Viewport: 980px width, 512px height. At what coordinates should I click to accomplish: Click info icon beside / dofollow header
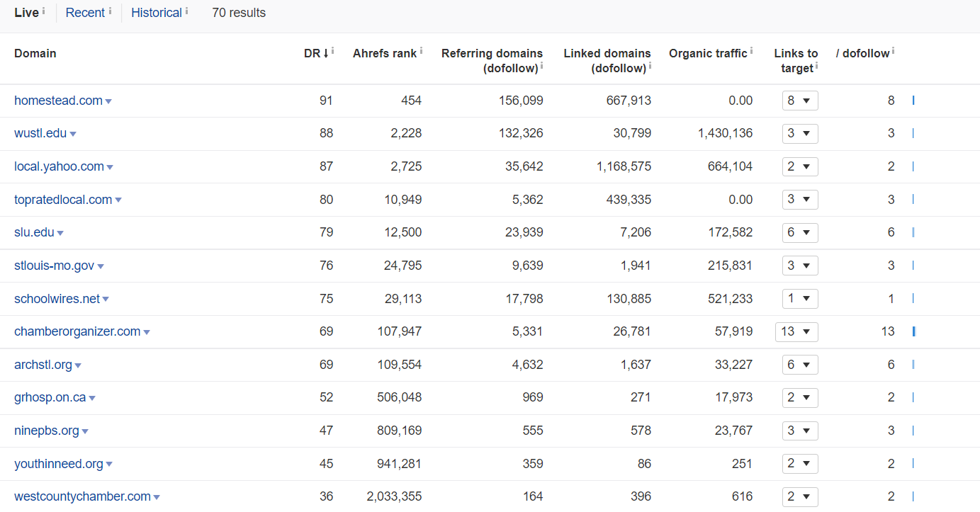pyautogui.click(x=893, y=51)
